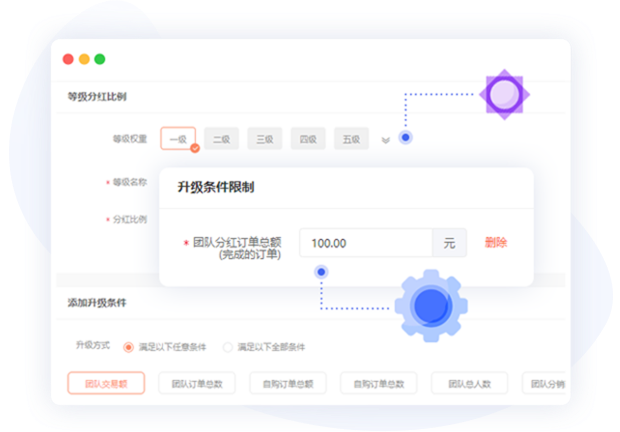Select the 满足以下全部条件 radio option
Screen dimensions: 620x432
point(228,347)
